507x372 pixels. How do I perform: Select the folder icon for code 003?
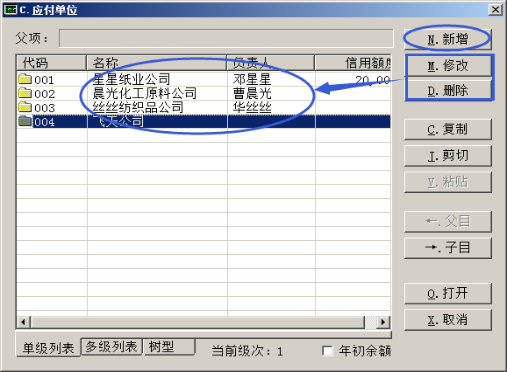[25, 107]
